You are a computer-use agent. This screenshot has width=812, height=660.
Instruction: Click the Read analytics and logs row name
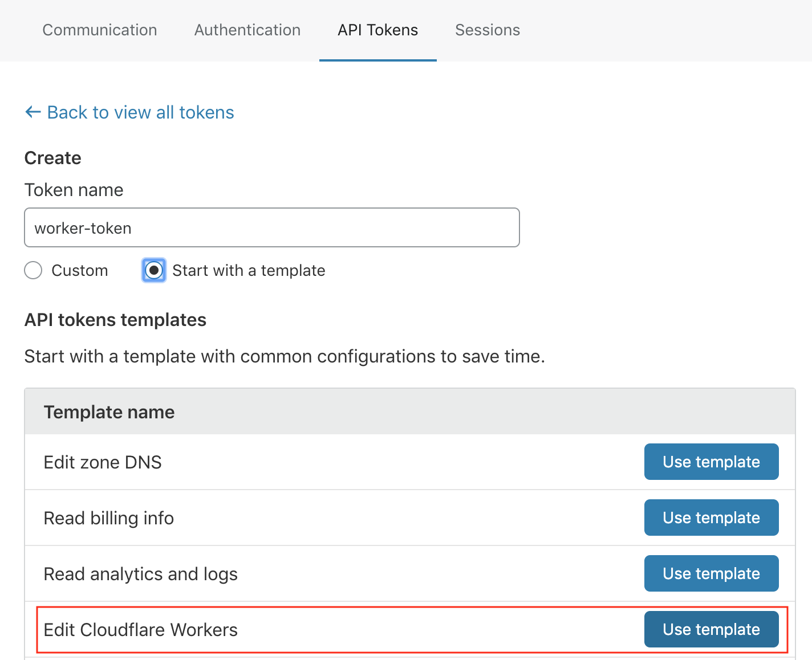(x=140, y=574)
